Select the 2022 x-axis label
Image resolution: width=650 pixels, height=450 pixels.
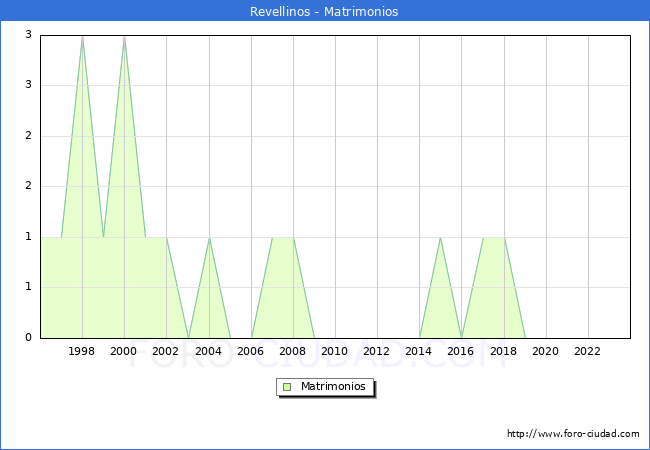(587, 351)
